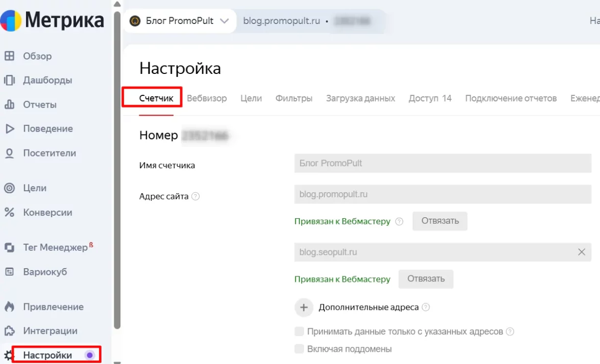Remove blog.seopult.ru address with X icon

(x=581, y=252)
